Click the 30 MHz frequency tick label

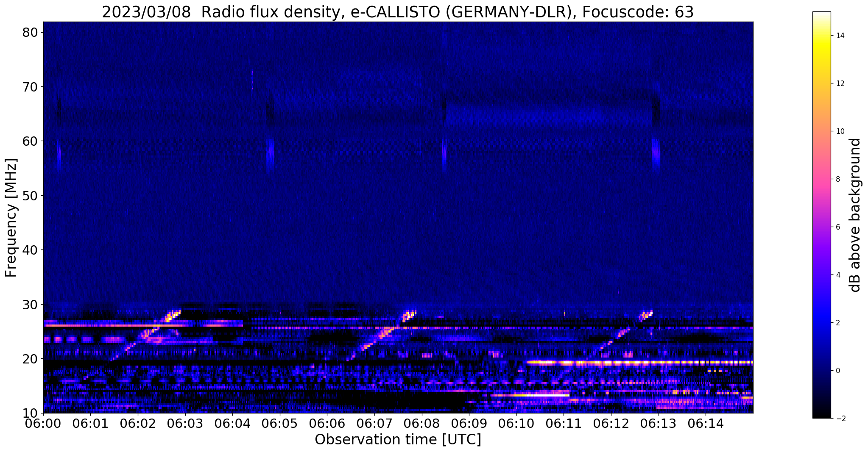30,305
